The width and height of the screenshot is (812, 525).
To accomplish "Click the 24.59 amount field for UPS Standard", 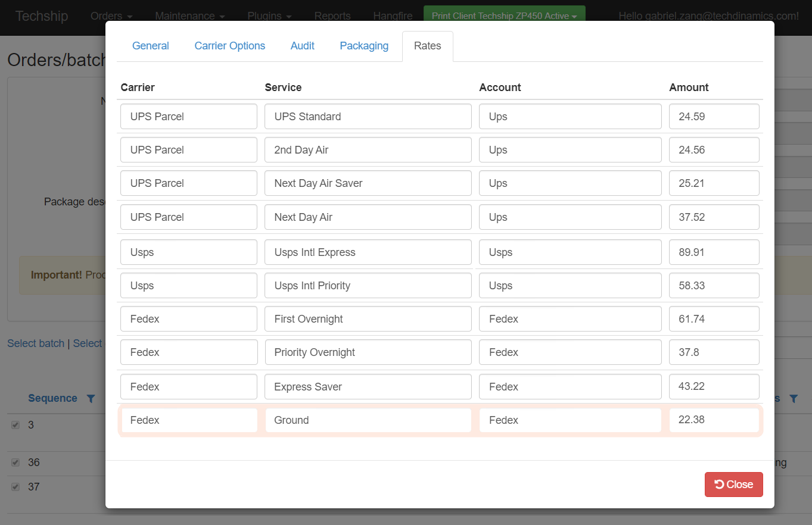I will click(x=714, y=117).
